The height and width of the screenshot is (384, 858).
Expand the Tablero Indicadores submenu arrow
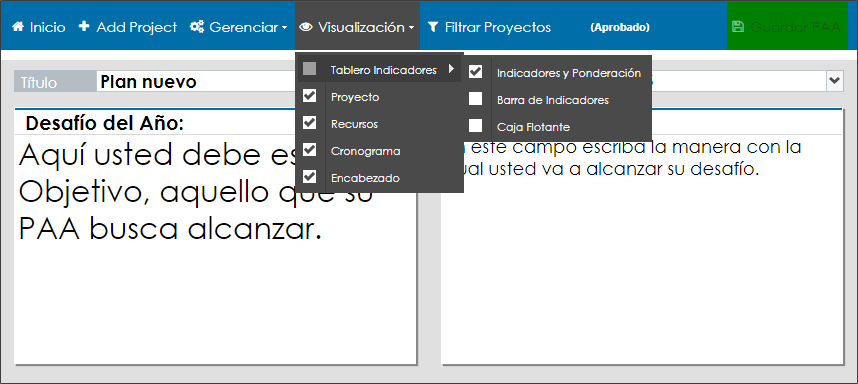coord(451,69)
